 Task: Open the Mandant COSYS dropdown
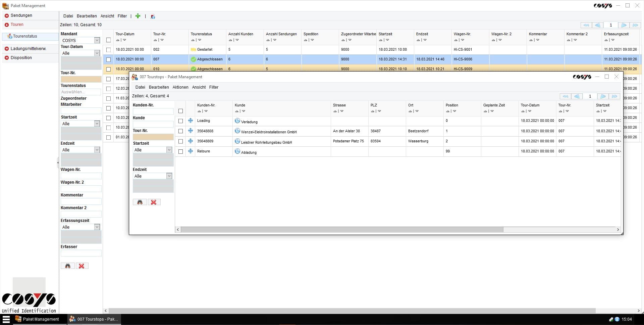pos(97,40)
